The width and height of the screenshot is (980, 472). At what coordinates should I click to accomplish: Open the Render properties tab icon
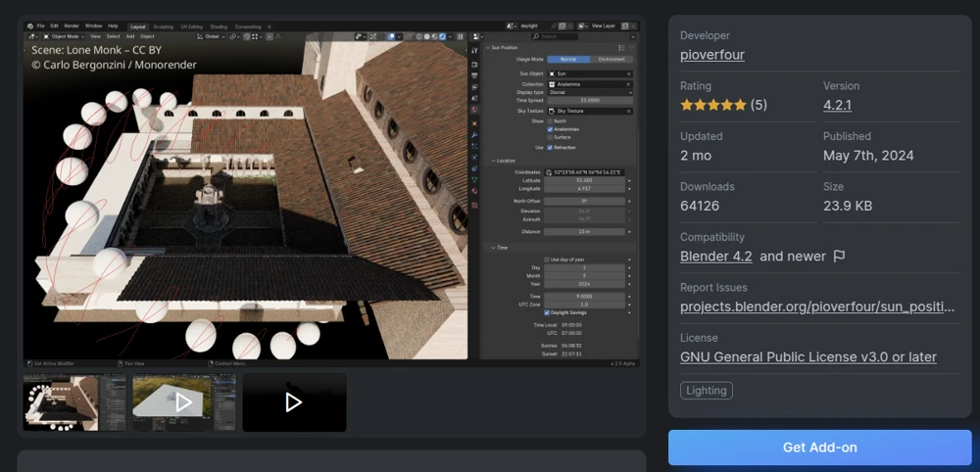[x=474, y=65]
